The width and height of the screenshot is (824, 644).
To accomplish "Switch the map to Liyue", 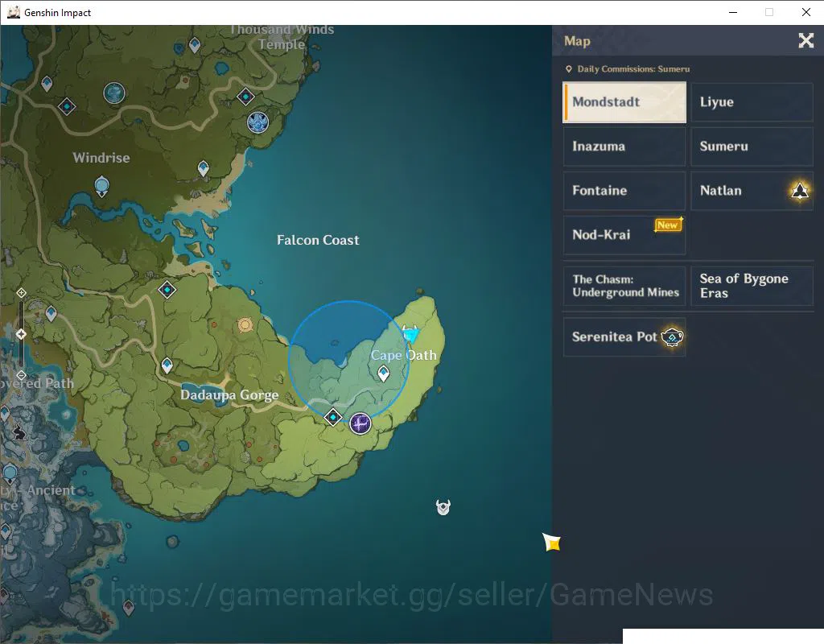I will click(x=752, y=102).
